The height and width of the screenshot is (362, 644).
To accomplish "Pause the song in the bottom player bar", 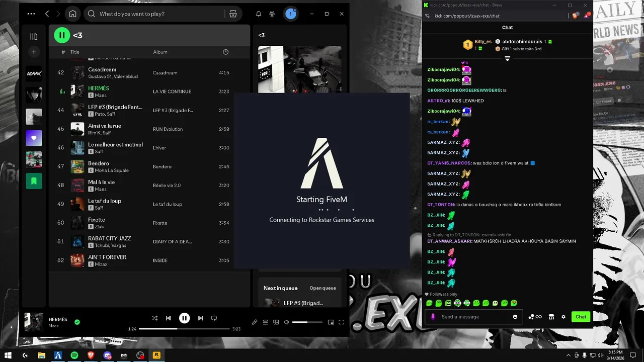I will point(185,318).
